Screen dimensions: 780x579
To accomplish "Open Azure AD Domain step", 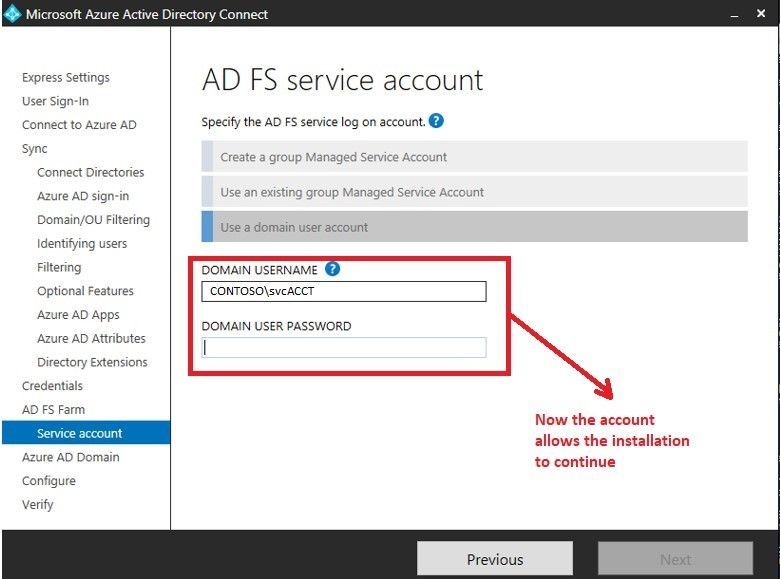I will (71, 457).
